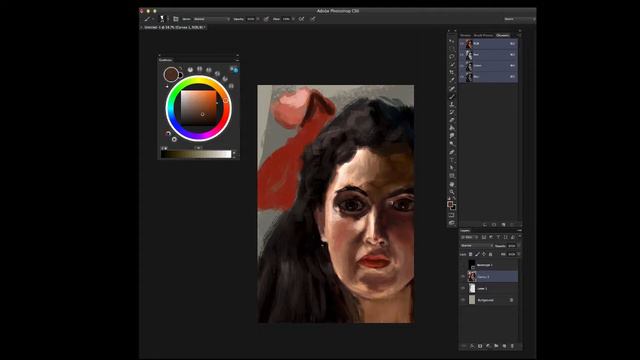640x360 pixels.
Task: Lock transparent pixels icon in Layers panel
Action: 471,254
